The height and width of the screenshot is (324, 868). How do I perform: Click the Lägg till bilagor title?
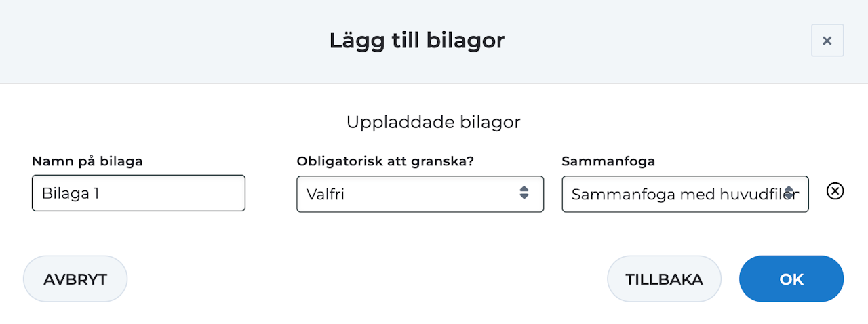(x=416, y=41)
